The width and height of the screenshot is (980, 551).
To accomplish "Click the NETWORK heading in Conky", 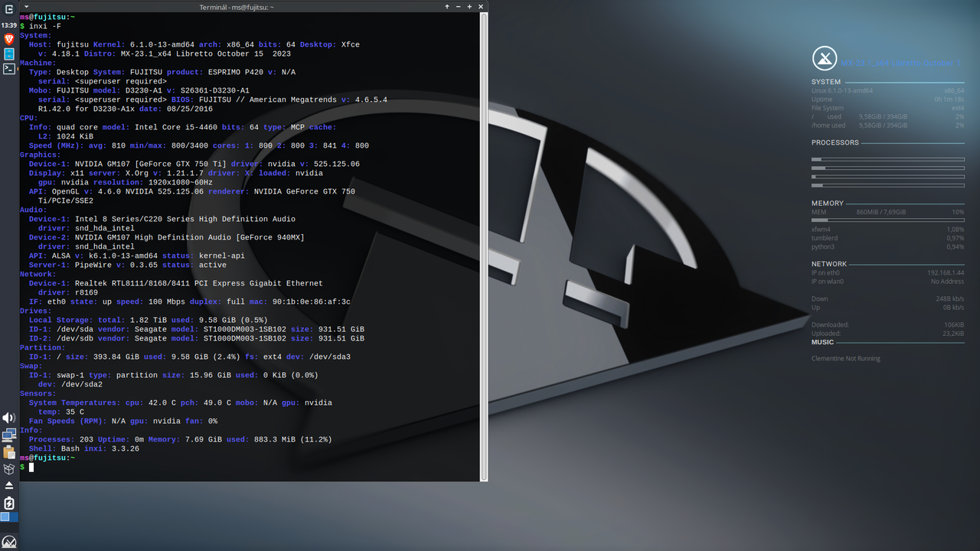I will [x=829, y=264].
